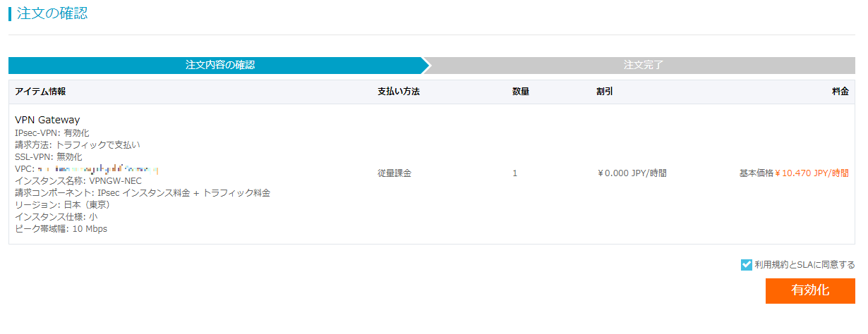Screen dimensions: 868x334
Task: Select the 注文内容の確認 step tab
Action: pos(219,66)
